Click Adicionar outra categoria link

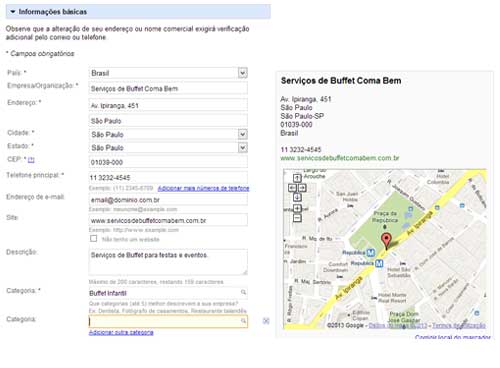coord(121,332)
